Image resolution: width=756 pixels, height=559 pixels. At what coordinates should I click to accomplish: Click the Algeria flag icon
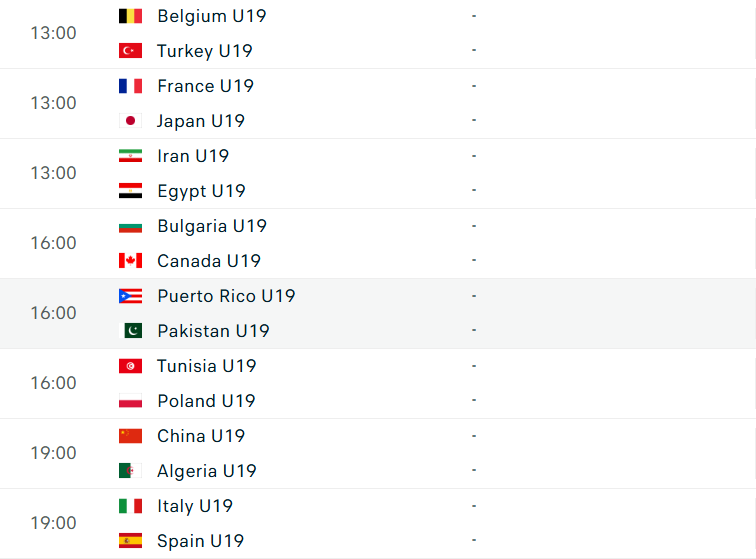(130, 471)
